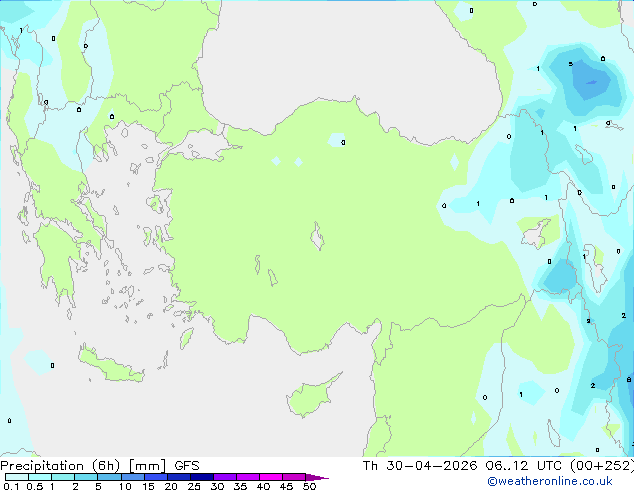
Task: Click the Precipitation (6h) [mm] GFS title
Action: 99,466
